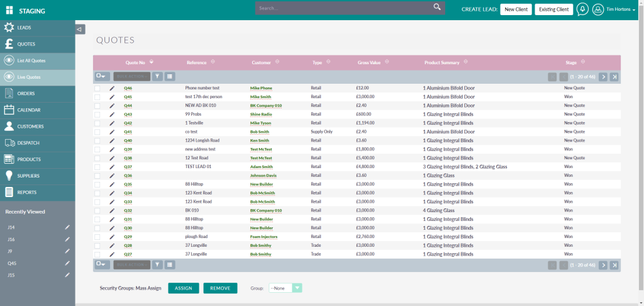Collapse the sidebar with arrow toggle
Image resolution: width=644 pixels, height=306 pixels.
(x=80, y=29)
